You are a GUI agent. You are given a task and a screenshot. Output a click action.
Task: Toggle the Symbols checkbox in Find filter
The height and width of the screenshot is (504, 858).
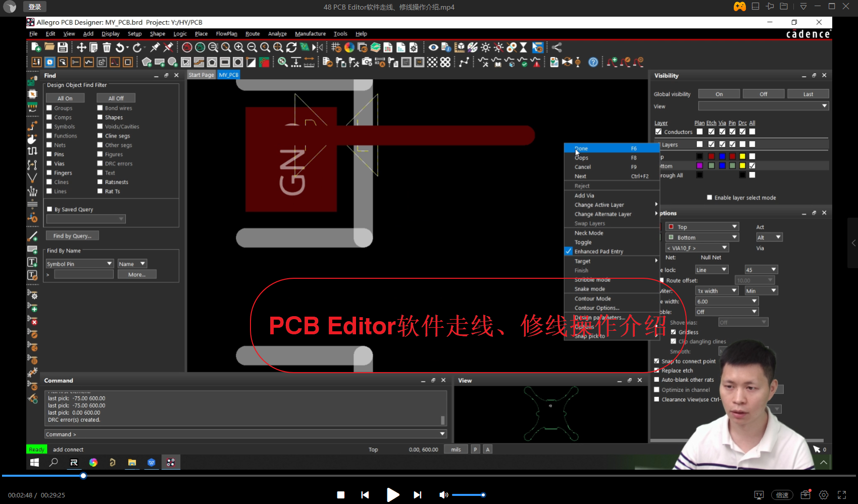[x=49, y=126]
